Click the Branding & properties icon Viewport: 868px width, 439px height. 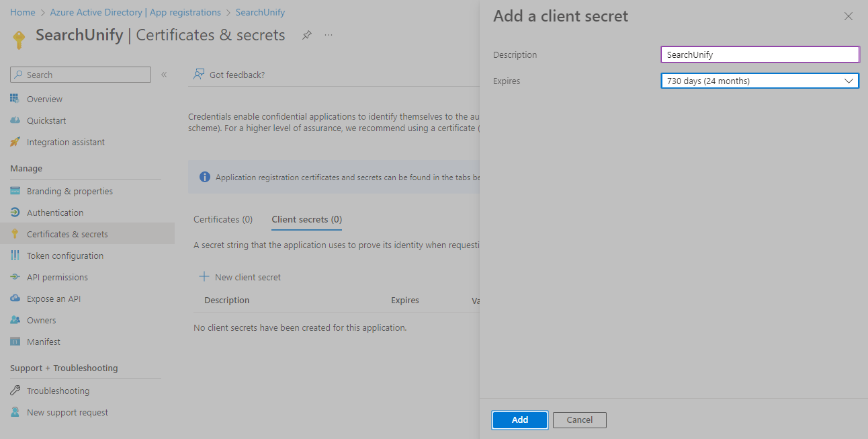(15, 191)
